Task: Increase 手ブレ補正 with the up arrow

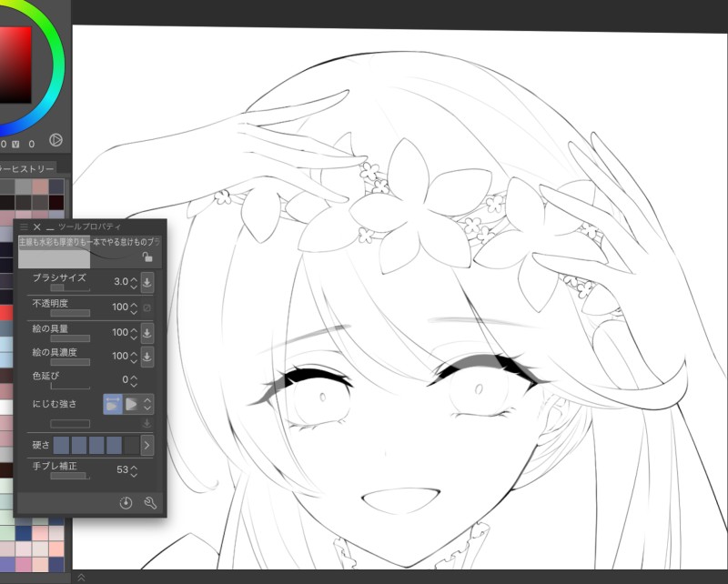Action: click(x=134, y=467)
